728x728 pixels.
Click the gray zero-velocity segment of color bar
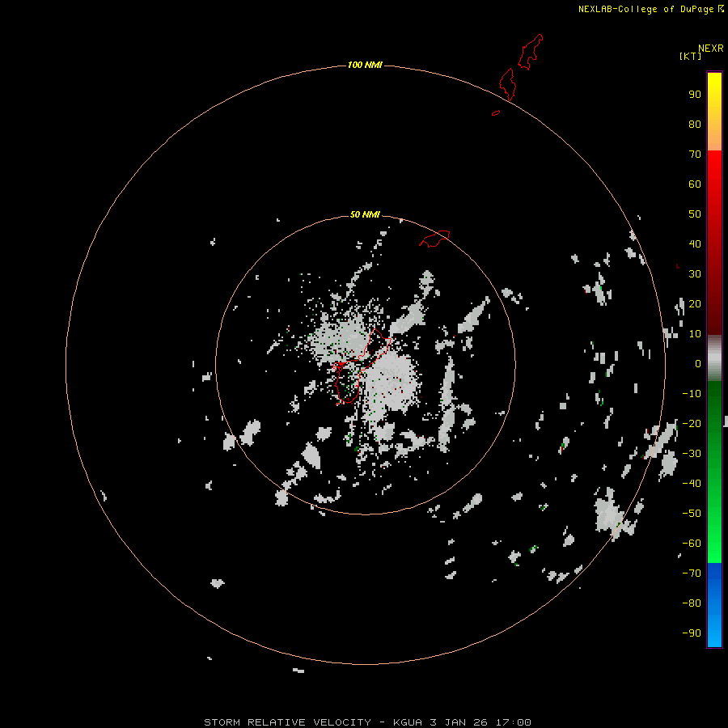point(714,358)
